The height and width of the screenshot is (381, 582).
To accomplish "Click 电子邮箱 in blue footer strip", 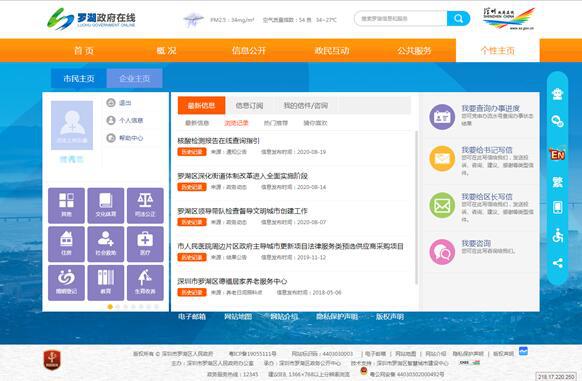I will click(x=192, y=316).
